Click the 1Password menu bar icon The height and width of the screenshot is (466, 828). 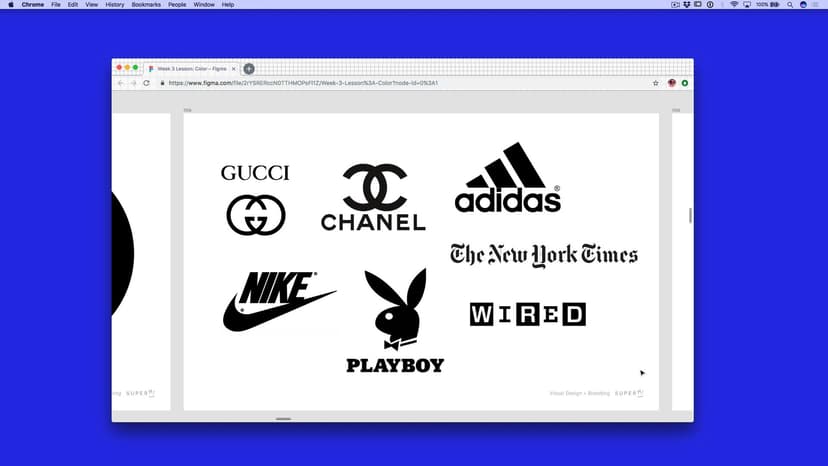coord(710,4)
